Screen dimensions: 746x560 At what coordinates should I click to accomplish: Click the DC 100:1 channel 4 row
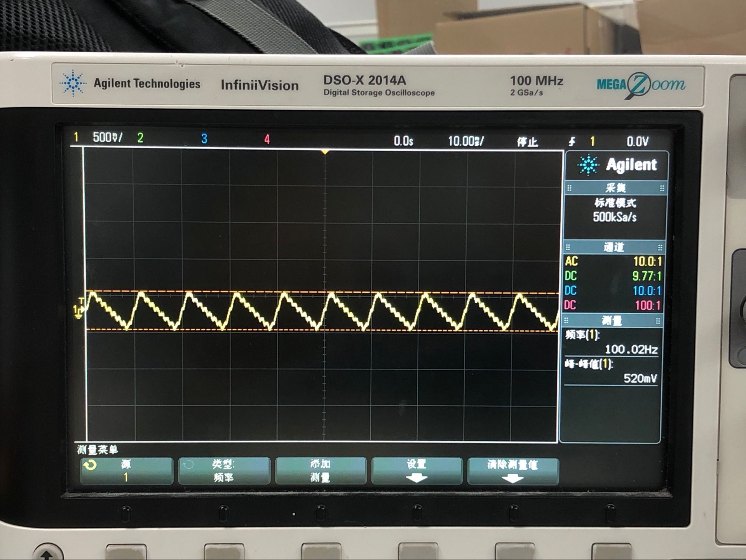point(612,305)
